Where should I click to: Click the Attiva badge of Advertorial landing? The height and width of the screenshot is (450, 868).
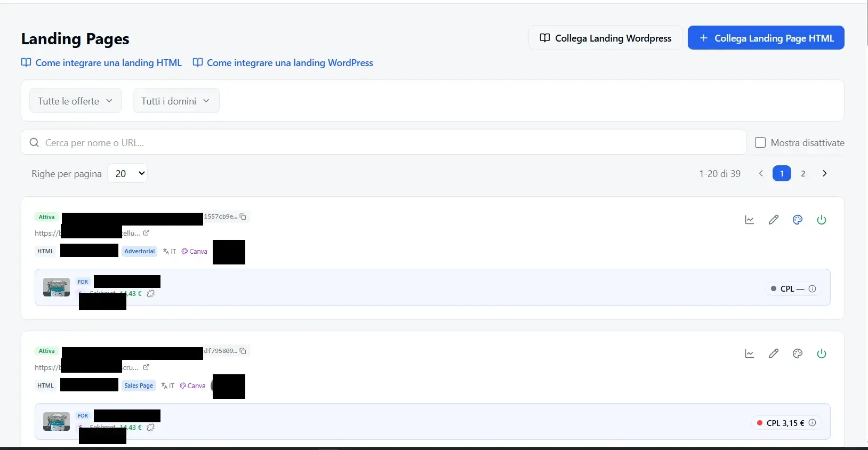(46, 217)
